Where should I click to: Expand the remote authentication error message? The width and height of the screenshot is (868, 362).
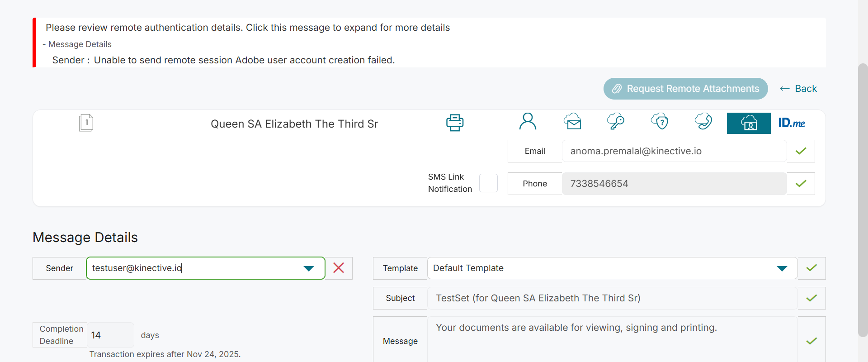tap(248, 28)
